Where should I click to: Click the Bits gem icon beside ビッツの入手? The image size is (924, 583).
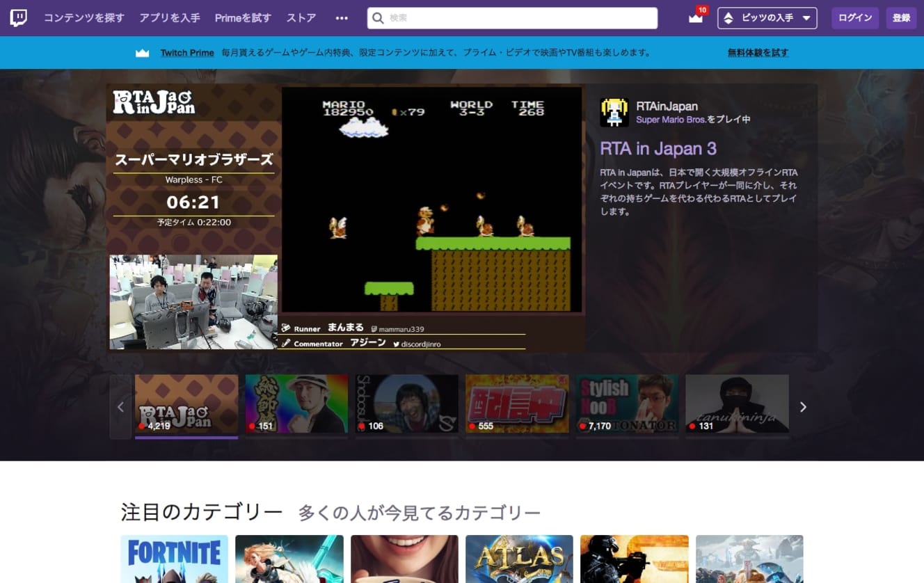coord(728,18)
